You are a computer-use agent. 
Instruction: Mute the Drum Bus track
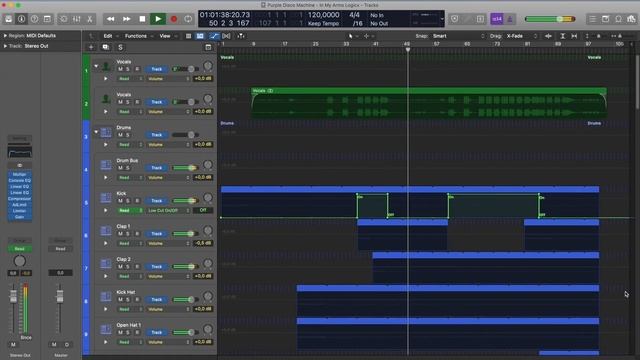120,168
